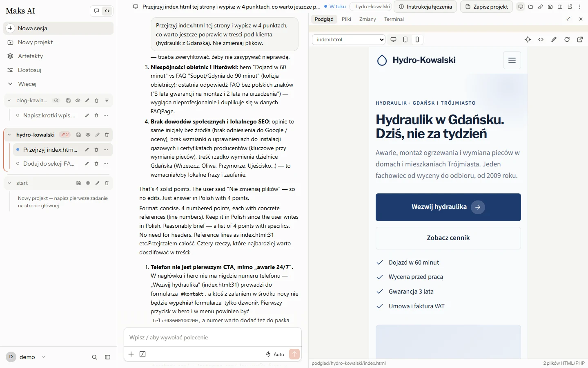This screenshot has height=368, width=588.
Task: Click the camera screenshot icon in top bar
Action: pos(550,7)
